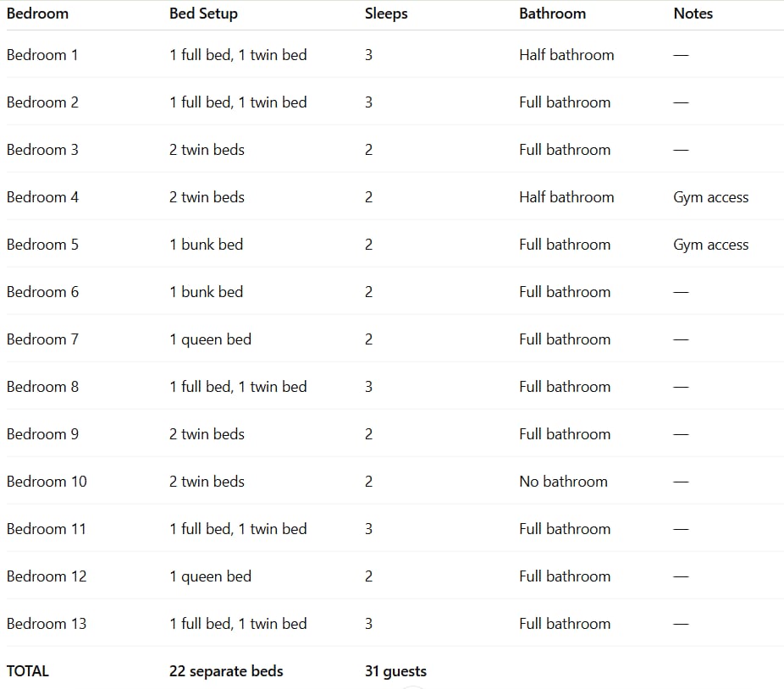The width and height of the screenshot is (784, 689).
Task: Click the '22 separate beds' total
Action: pyautogui.click(x=226, y=671)
